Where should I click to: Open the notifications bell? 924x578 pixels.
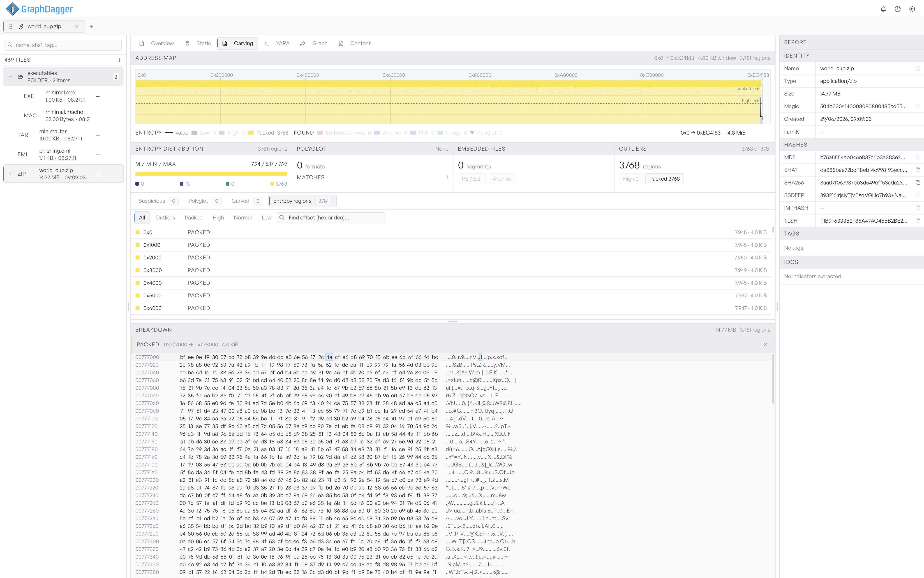883,9
